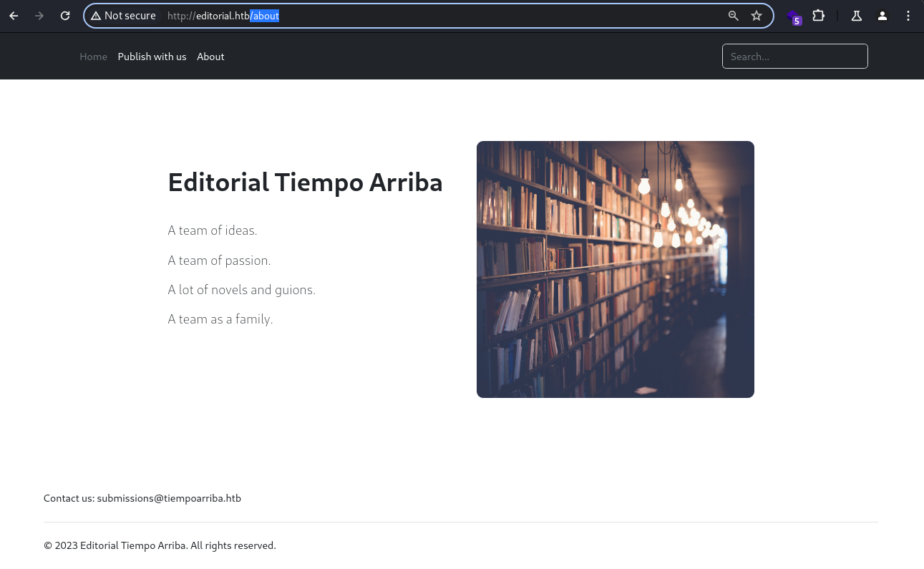Click the text 'A team as a family.'

click(x=220, y=319)
